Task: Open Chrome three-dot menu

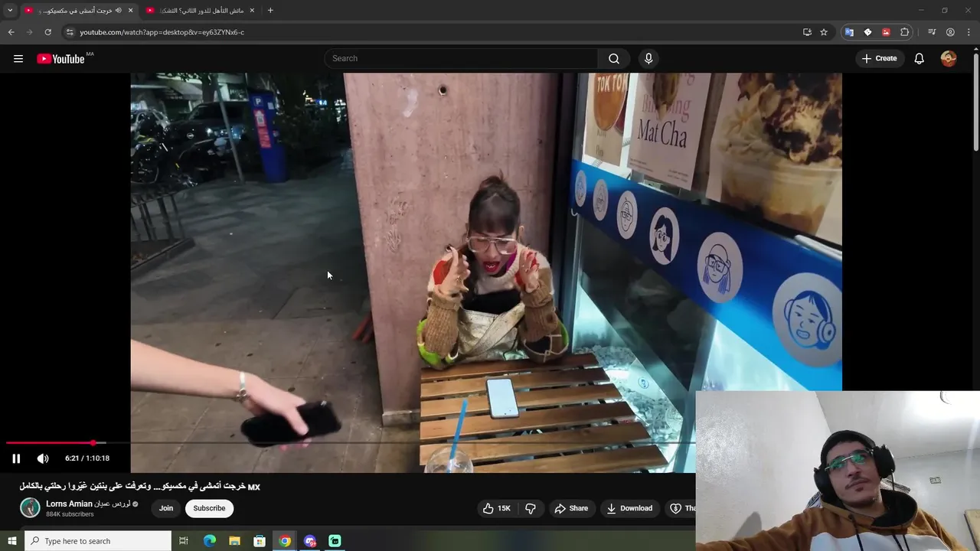Action: 969,32
